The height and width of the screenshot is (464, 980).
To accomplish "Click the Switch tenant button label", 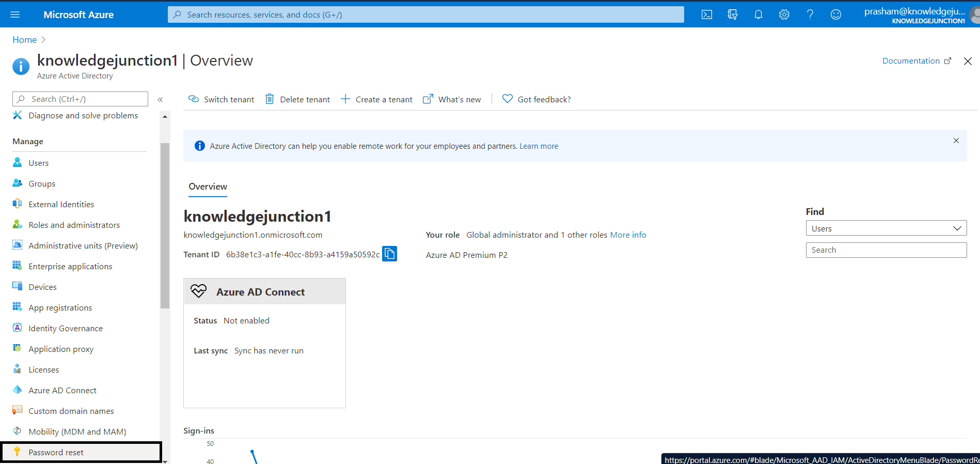I will pos(229,99).
